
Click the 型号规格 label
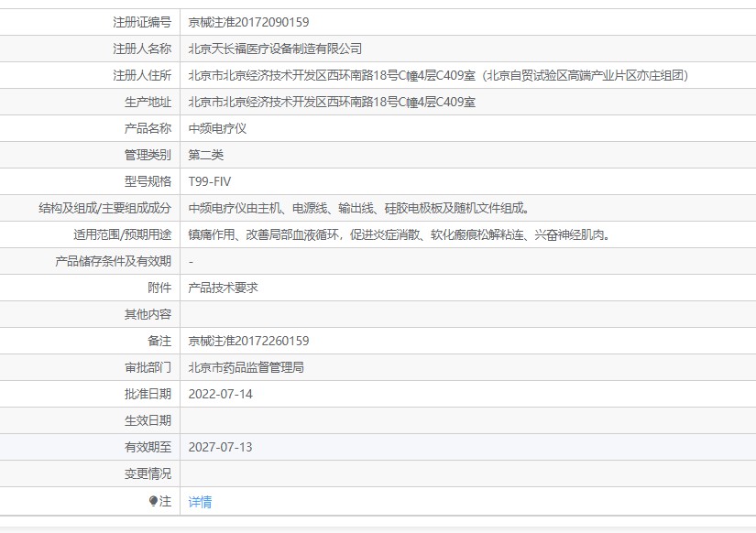tap(148, 181)
